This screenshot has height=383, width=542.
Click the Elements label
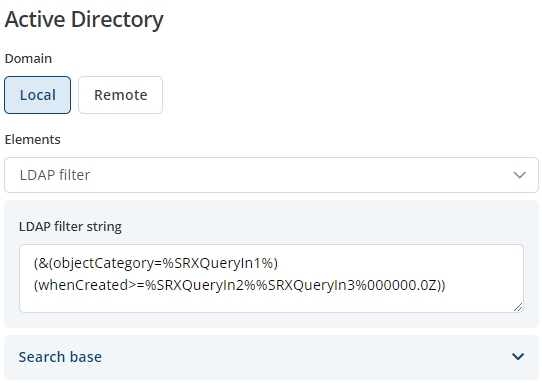pyautogui.click(x=32, y=140)
